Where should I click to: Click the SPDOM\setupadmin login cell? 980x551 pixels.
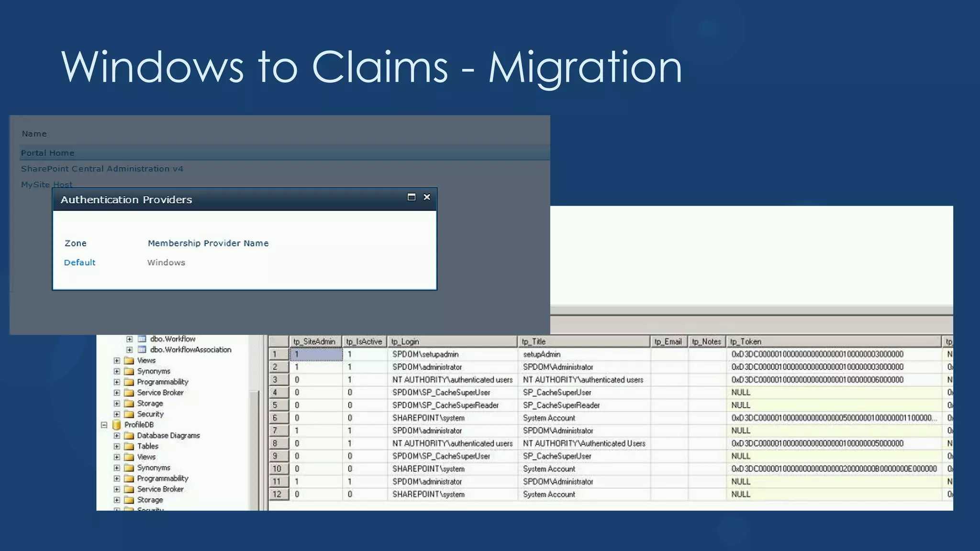pos(452,354)
